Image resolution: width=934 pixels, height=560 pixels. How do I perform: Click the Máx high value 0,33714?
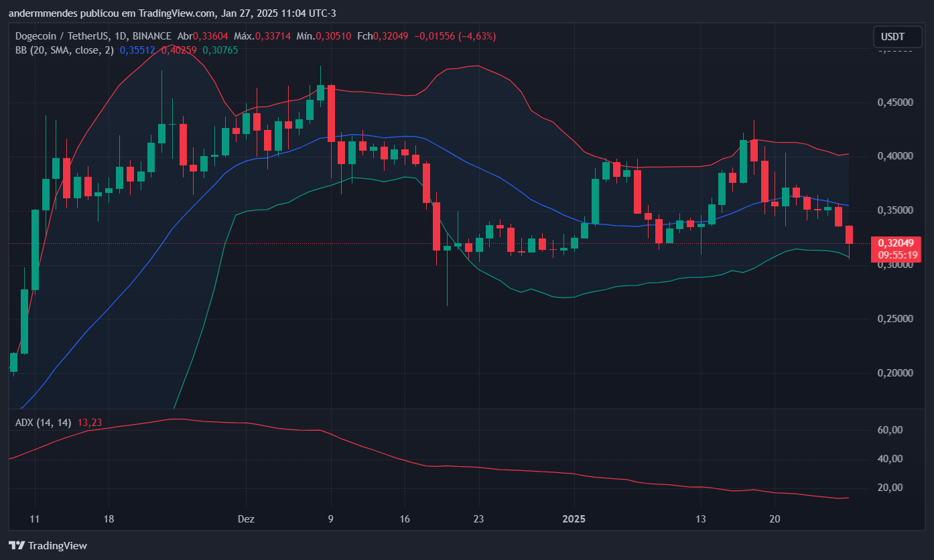point(273,36)
